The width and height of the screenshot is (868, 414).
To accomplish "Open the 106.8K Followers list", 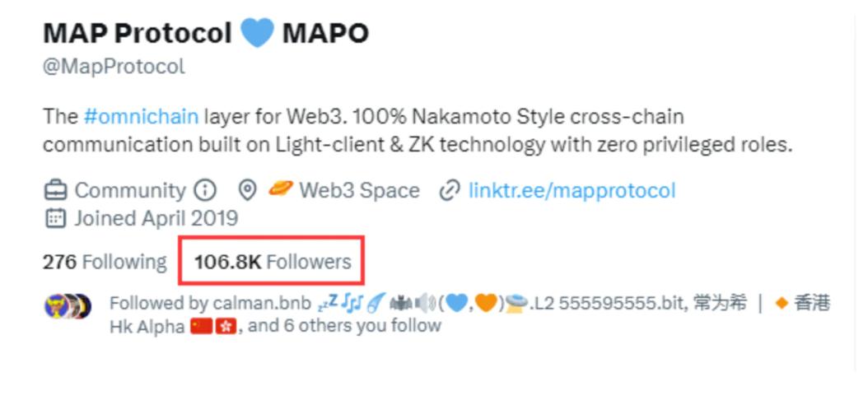I will click(273, 263).
